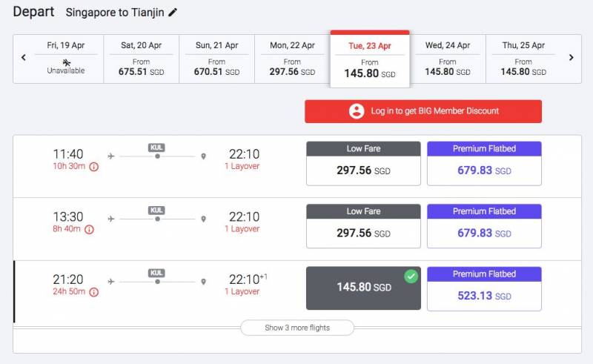Screen dimensions: 593x364
Task: Select Sat, 20 Apr date from 675.51
Action: pyautogui.click(x=141, y=58)
